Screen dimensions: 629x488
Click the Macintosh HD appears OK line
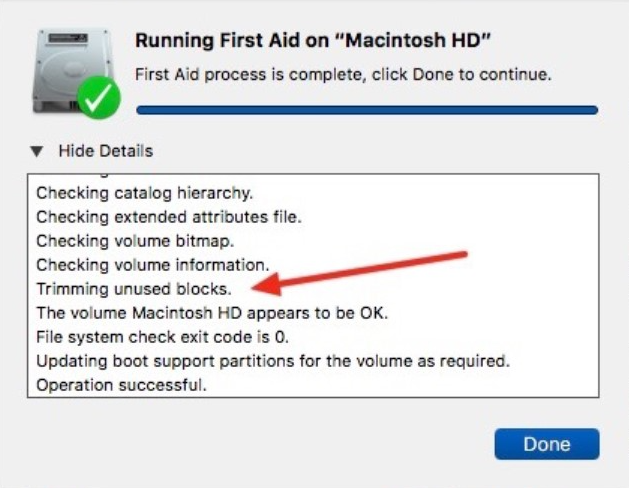211,312
